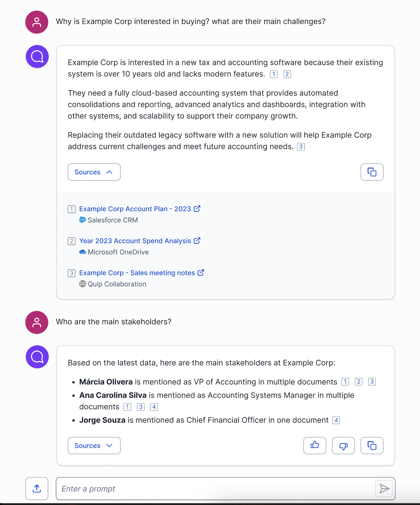Expand Sources under stakeholders answer
Screen dimensions: 420x505
(94, 446)
